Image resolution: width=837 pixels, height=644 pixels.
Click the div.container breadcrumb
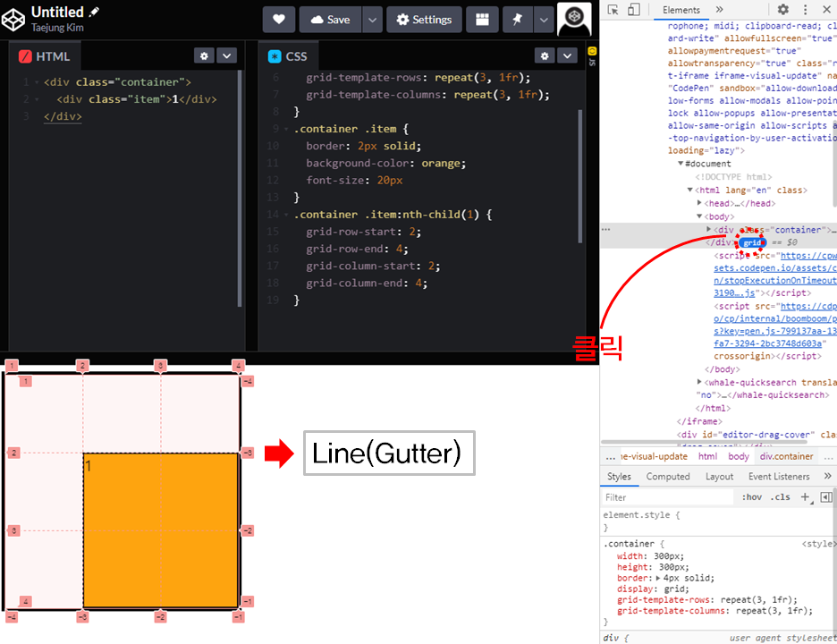(786, 456)
